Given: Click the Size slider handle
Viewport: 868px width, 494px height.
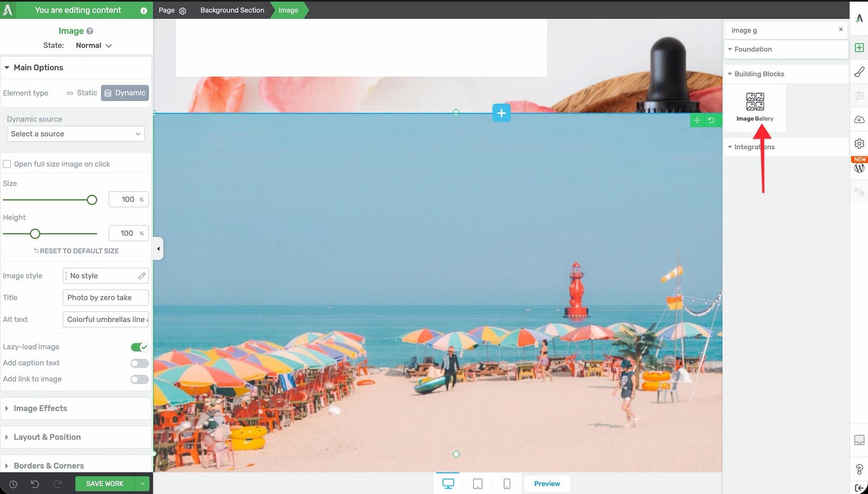Looking at the screenshot, I should 92,200.
